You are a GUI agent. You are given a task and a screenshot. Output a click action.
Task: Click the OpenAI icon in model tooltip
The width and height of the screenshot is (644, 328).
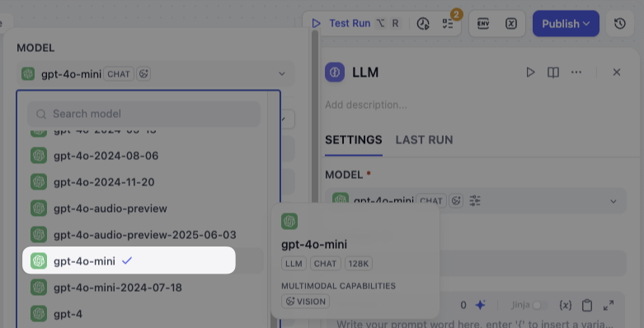289,221
